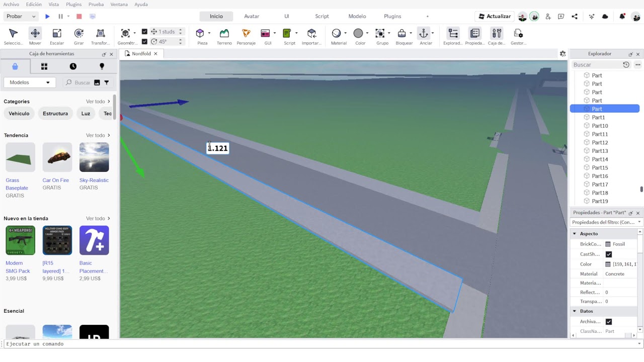
Task: Switch to the Modelo ribbon tab
Action: [357, 17]
